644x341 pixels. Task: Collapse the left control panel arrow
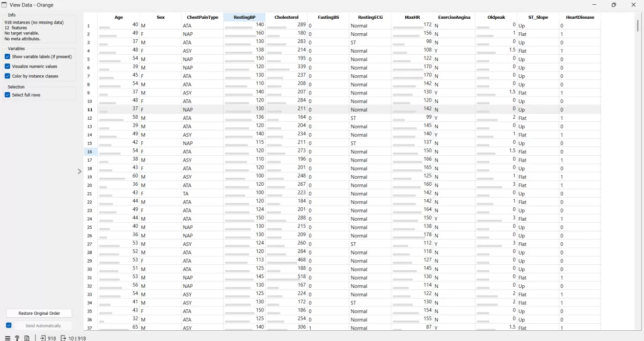pyautogui.click(x=79, y=171)
